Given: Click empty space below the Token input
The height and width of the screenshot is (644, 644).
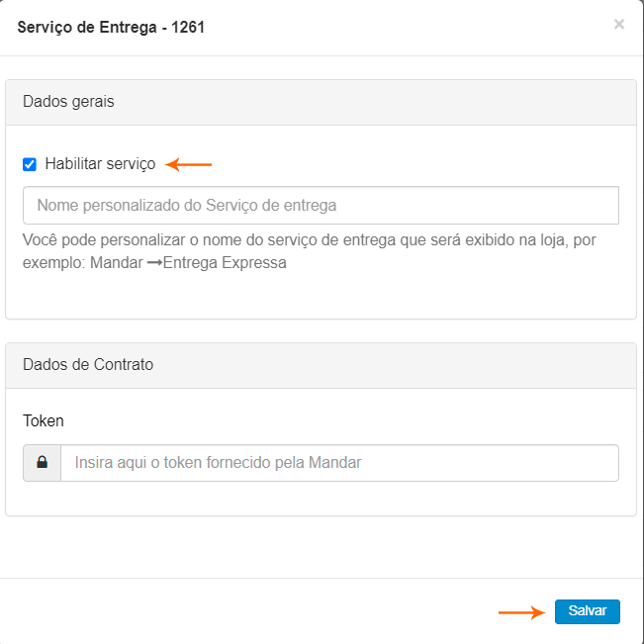Looking at the screenshot, I should pos(321,498).
